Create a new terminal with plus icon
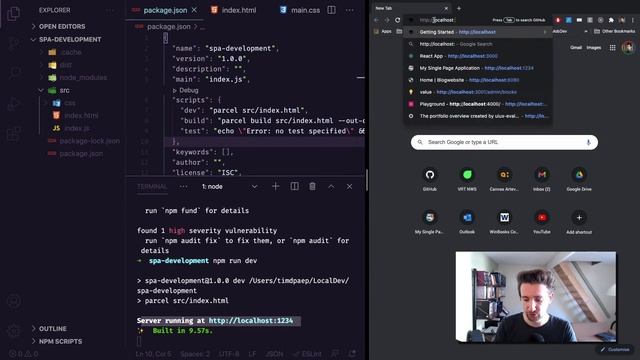This screenshot has width=640, height=360. point(276,187)
